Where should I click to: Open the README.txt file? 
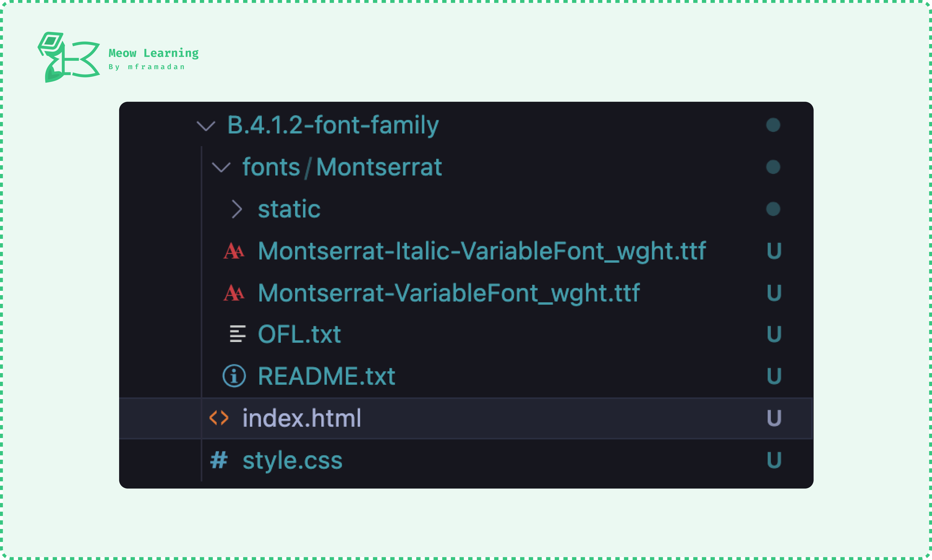(x=326, y=376)
